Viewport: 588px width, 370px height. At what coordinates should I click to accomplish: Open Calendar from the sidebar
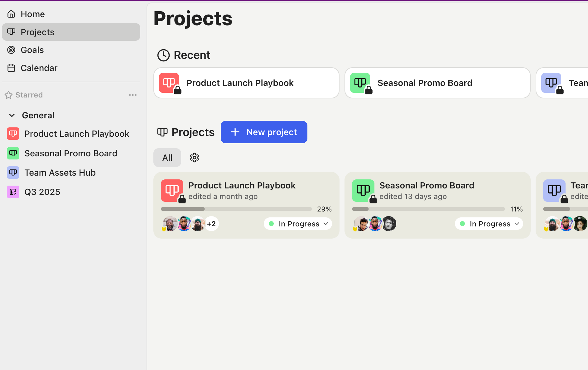[39, 68]
